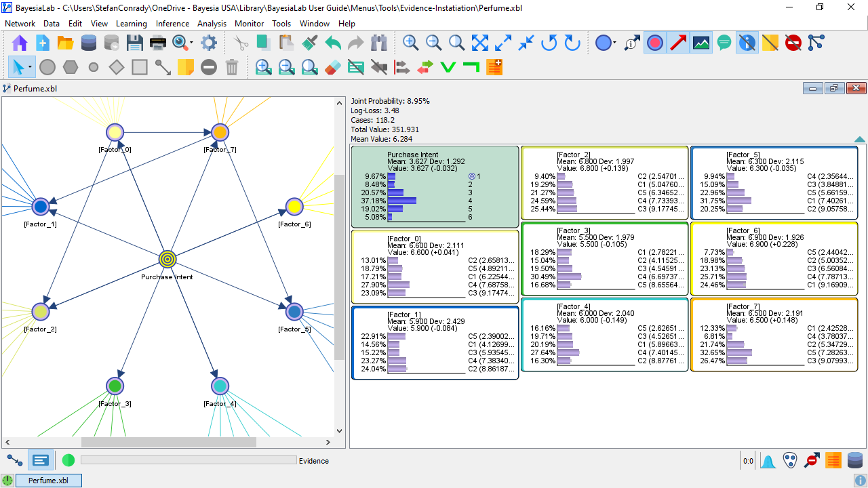The height and width of the screenshot is (488, 868).
Task: Click the binoculars Find icon
Action: click(x=379, y=43)
